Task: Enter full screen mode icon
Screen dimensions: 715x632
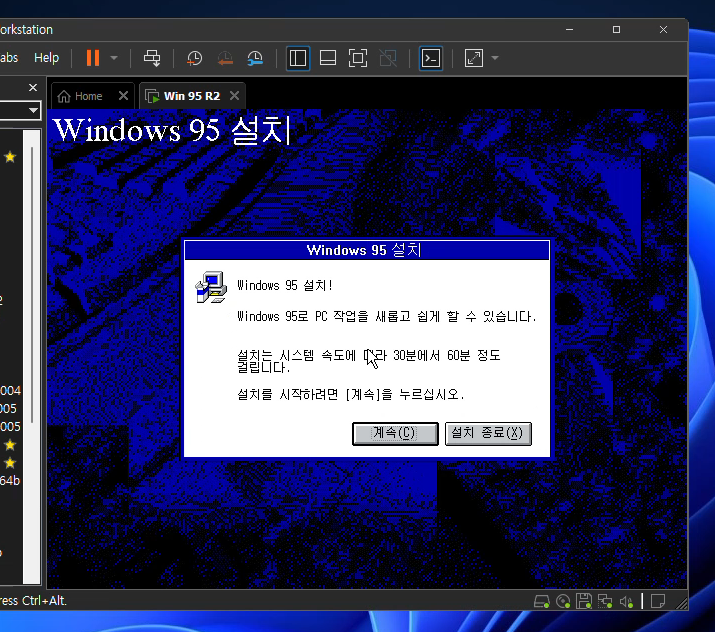Action: point(358,58)
